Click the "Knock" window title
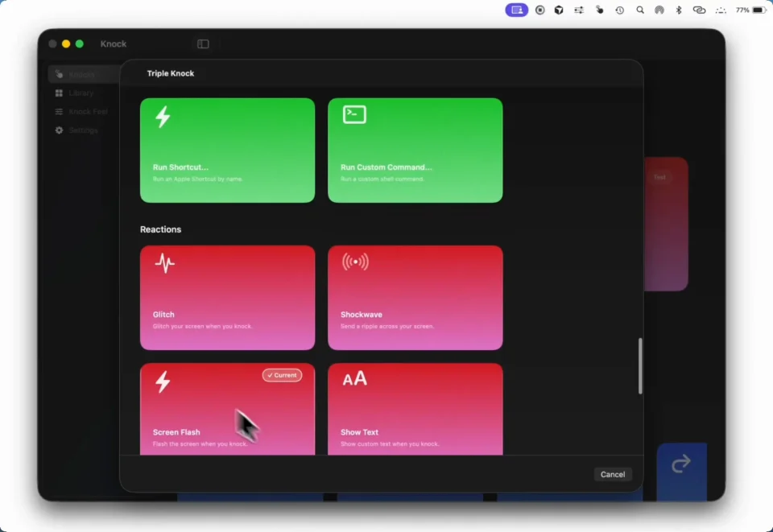773x532 pixels. tap(114, 43)
